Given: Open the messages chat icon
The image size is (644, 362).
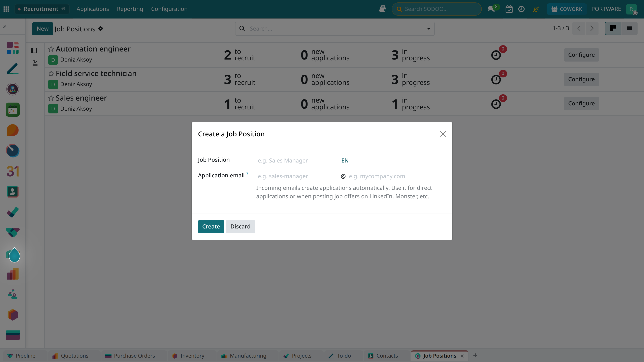Looking at the screenshot, I should pos(491,9).
